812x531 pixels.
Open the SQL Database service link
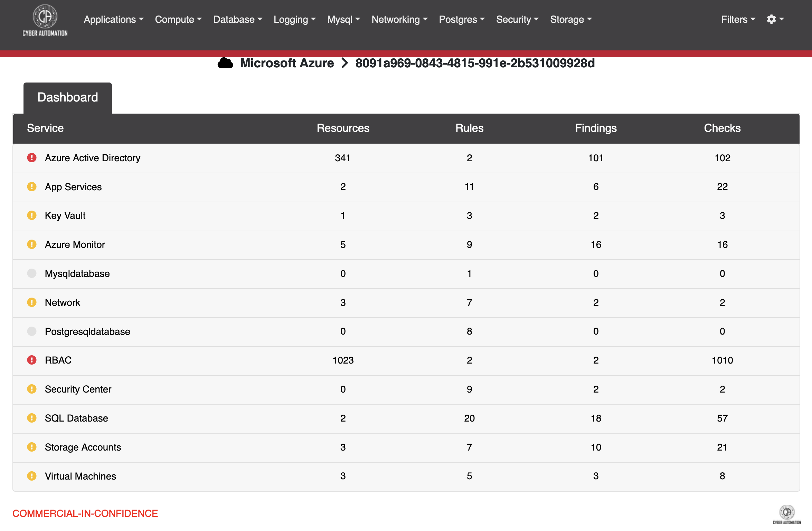76,418
